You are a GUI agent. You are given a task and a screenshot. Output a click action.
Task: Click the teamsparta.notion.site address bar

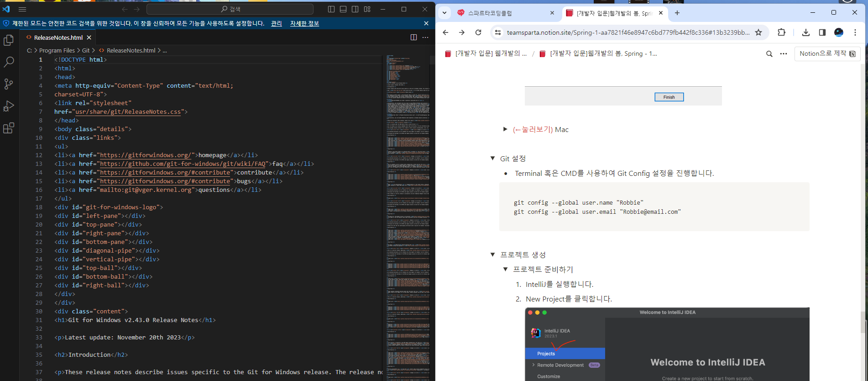tap(628, 32)
